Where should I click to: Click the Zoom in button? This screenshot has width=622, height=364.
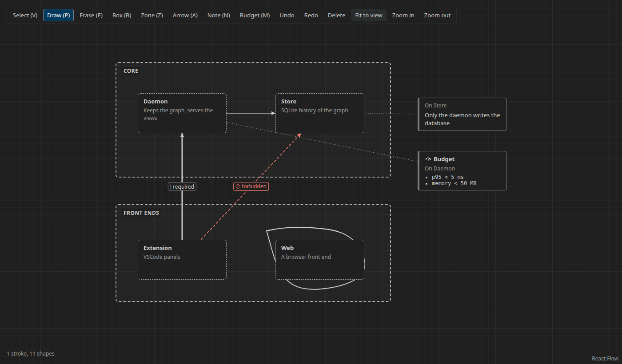tap(403, 15)
